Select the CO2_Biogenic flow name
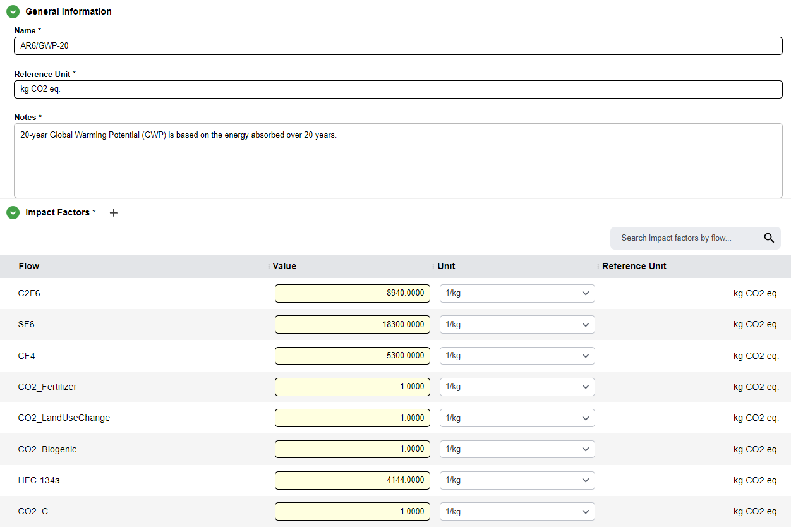 coord(47,449)
